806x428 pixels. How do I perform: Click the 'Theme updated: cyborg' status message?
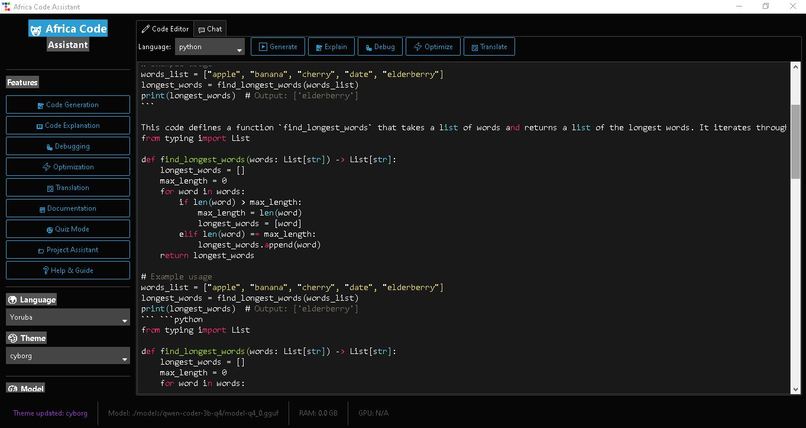[x=50, y=413]
